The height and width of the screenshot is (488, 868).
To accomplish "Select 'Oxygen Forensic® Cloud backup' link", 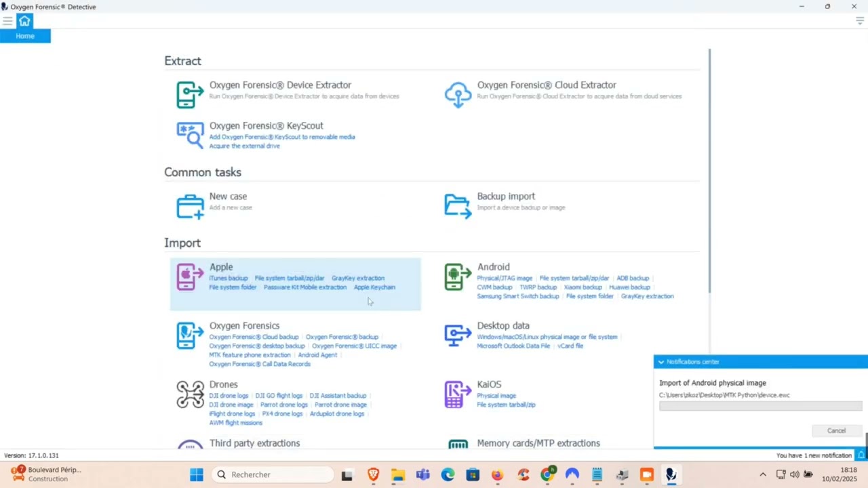I will pyautogui.click(x=254, y=337).
